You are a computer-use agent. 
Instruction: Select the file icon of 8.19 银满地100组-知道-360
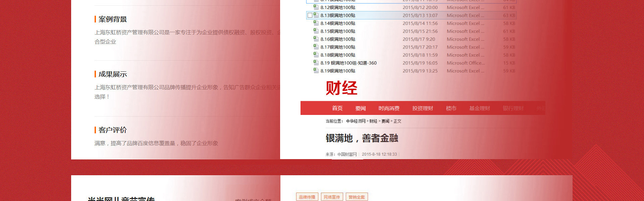pos(316,63)
